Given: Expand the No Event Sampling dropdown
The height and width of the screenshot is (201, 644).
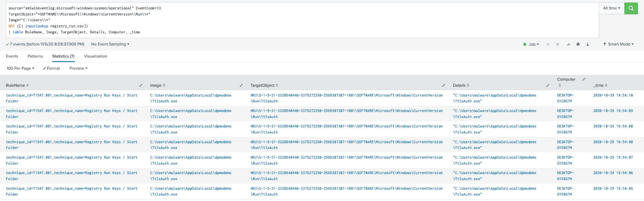Looking at the screenshot, I should (110, 44).
